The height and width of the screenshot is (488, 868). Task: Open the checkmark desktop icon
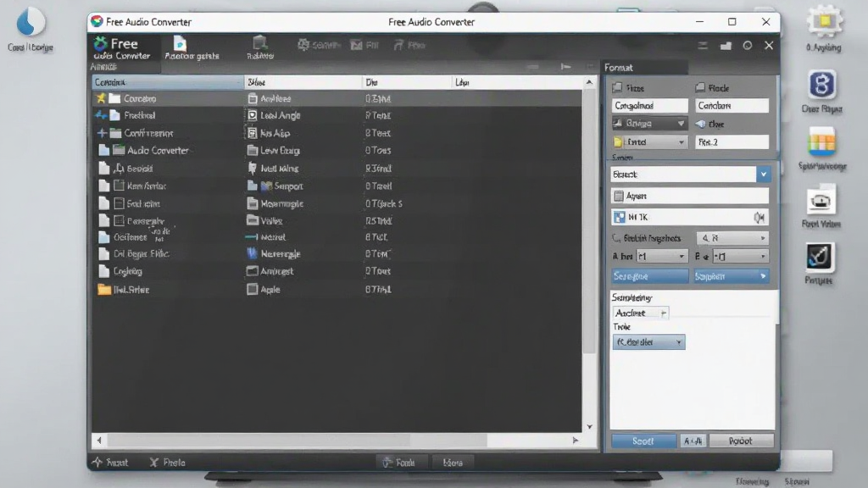pos(820,257)
